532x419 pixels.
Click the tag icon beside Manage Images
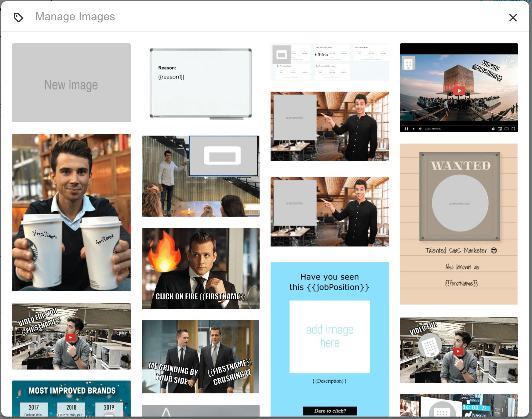(18, 18)
